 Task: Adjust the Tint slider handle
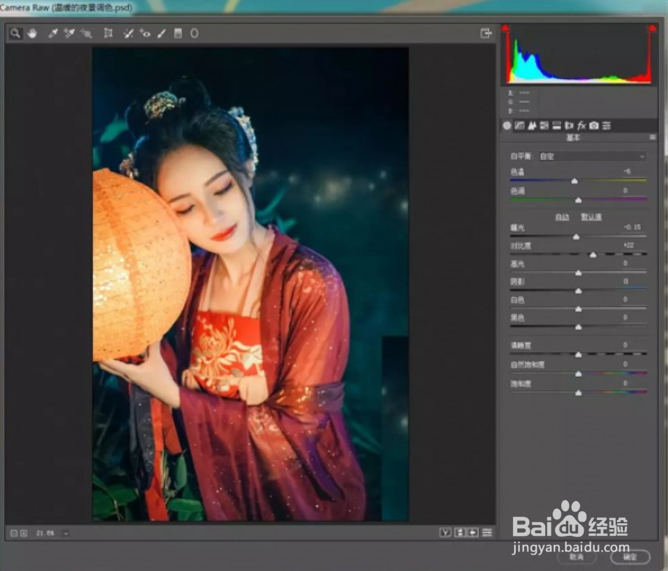[578, 200]
